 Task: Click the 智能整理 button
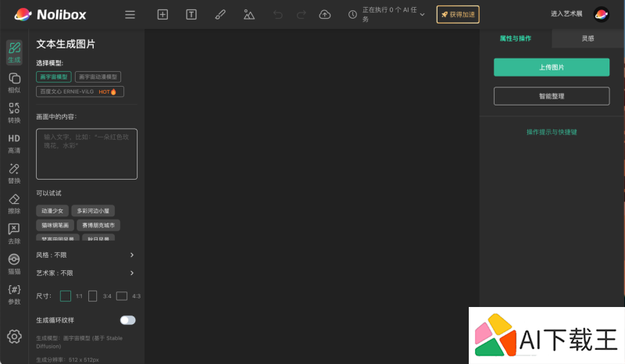coord(552,96)
